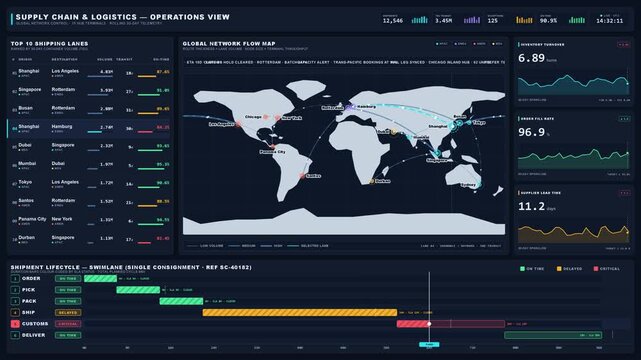This screenshot has height=360, width=641.
Task: Select the Busan to Rotterdam lane row
Action: (x=90, y=110)
